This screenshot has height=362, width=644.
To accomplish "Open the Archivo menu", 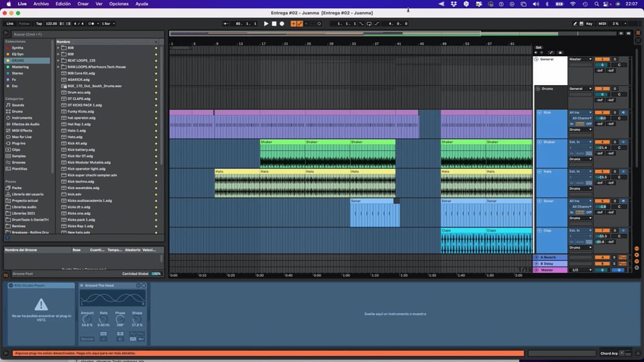I will [x=41, y=4].
